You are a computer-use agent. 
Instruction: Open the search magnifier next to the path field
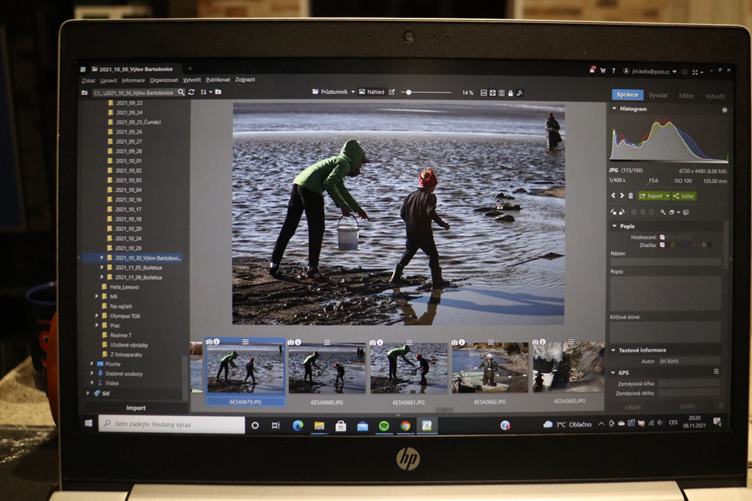tap(181, 92)
